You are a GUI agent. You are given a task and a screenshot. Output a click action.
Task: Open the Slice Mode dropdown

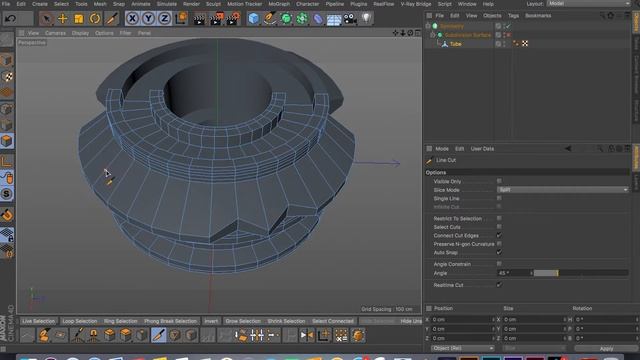tap(562, 190)
